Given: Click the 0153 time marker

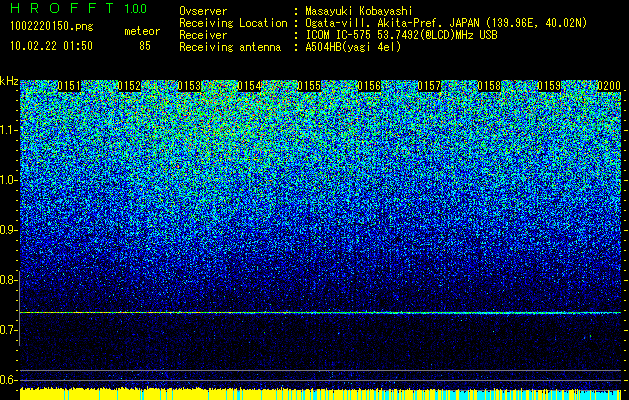Looking at the screenshot, I should coord(189,86).
